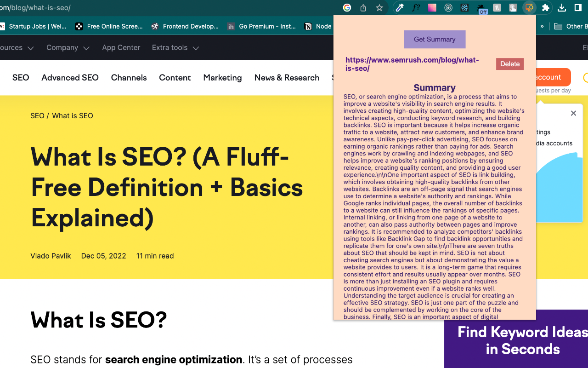Open the Downloads icon in toolbar
588x368 pixels.
click(562, 8)
